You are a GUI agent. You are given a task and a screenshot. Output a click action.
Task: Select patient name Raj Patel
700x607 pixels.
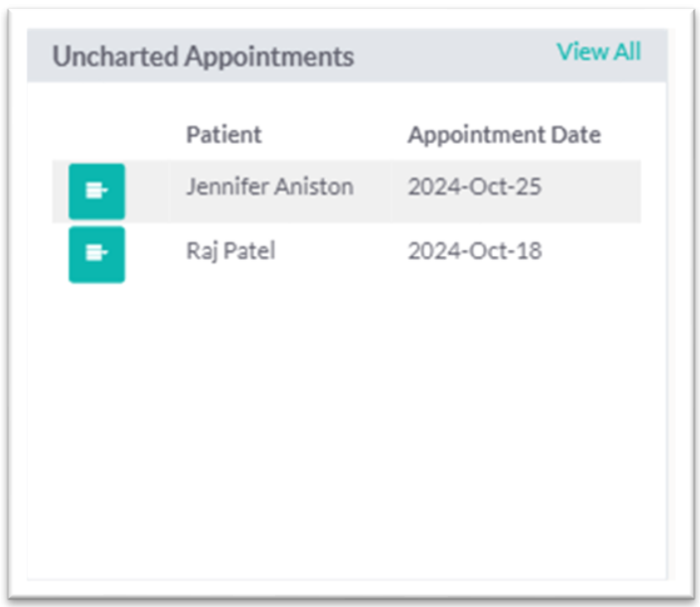(x=230, y=251)
